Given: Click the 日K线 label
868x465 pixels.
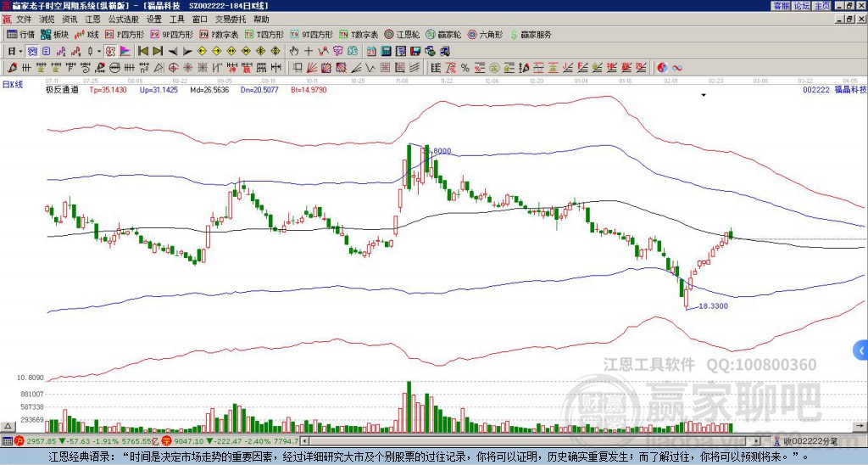Looking at the screenshot, I should [13, 85].
